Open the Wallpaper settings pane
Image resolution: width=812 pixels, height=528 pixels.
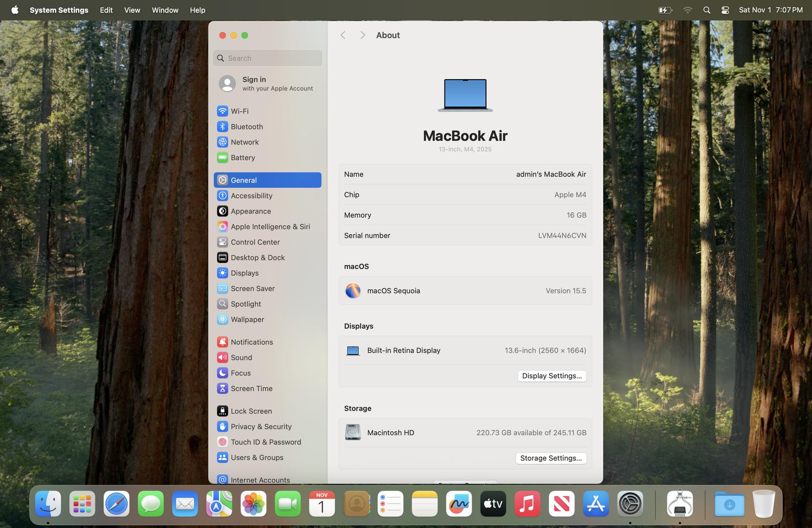click(x=247, y=319)
